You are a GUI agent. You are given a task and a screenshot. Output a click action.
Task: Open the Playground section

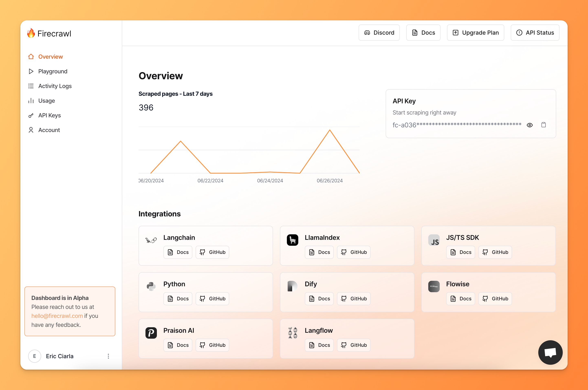tap(54, 71)
